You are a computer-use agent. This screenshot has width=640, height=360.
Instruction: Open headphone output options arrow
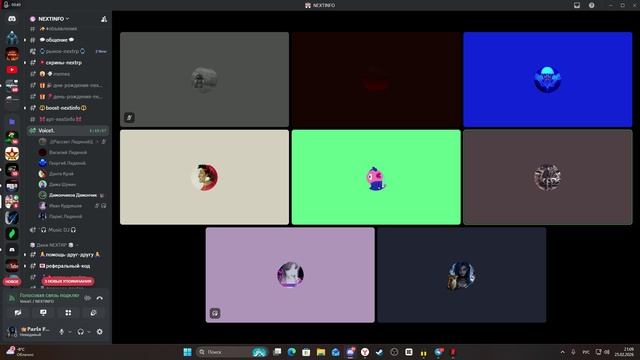pos(89,332)
